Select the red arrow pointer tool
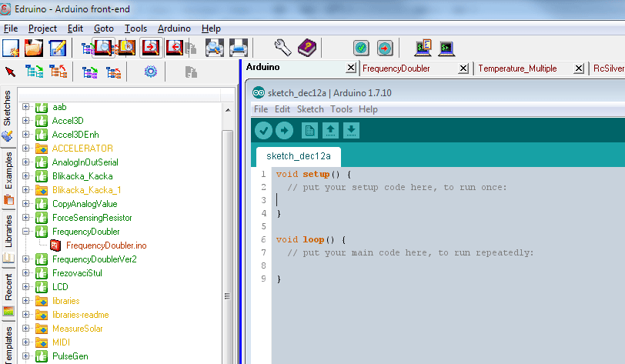625x364 pixels. pyautogui.click(x=10, y=72)
